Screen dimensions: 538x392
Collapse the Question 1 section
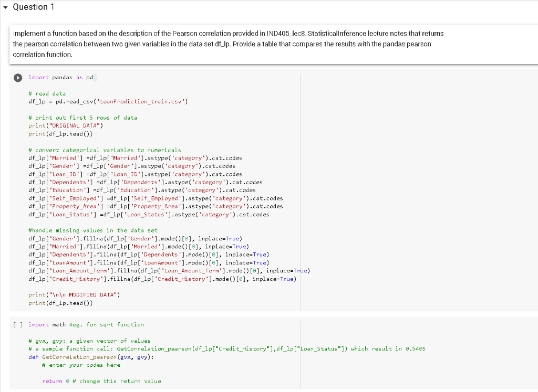5,7
